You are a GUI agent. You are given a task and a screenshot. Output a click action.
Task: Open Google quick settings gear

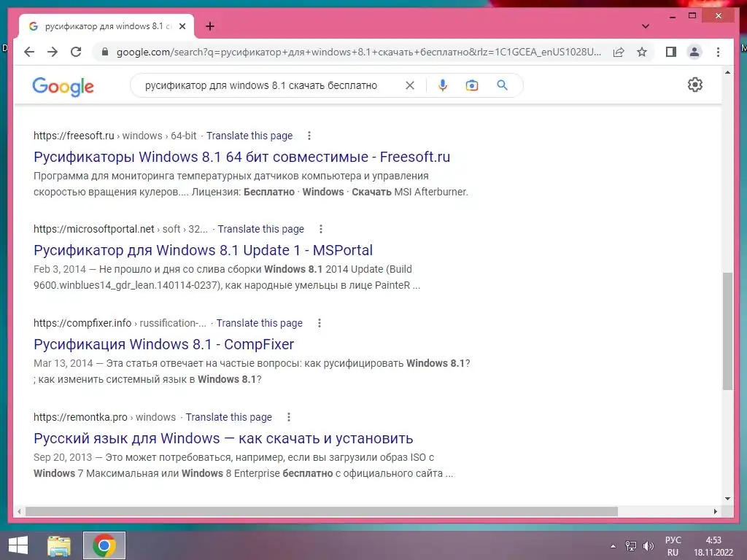[695, 85]
